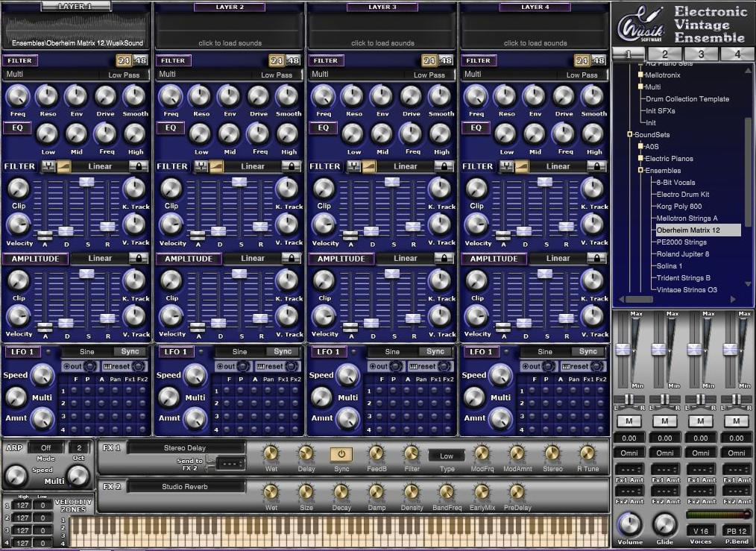
Task: Click the Voices V 16 field
Action: coord(701,531)
